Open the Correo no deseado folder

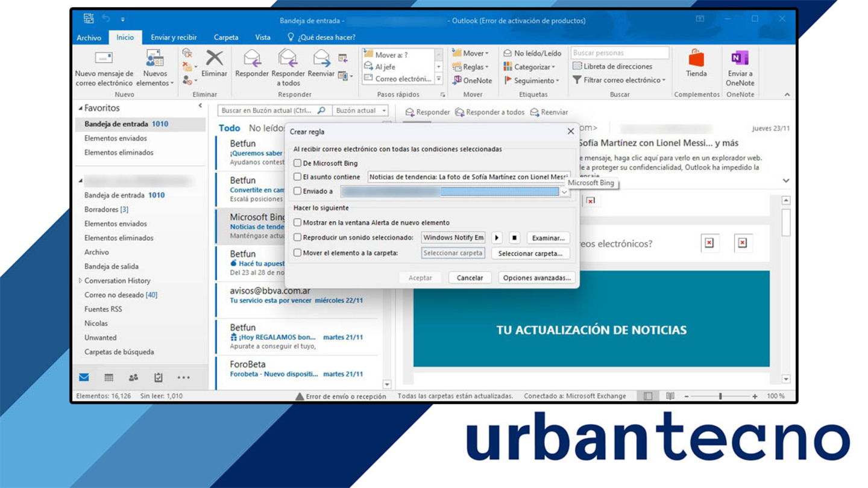click(121, 295)
